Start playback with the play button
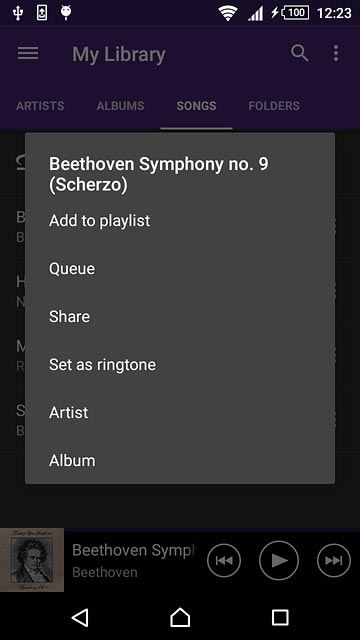The image size is (360, 640). pyautogui.click(x=279, y=560)
